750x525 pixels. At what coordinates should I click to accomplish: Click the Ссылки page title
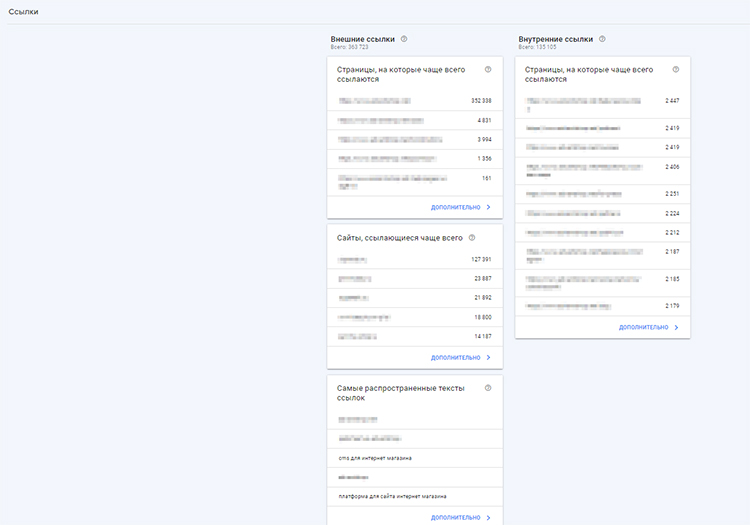click(23, 11)
